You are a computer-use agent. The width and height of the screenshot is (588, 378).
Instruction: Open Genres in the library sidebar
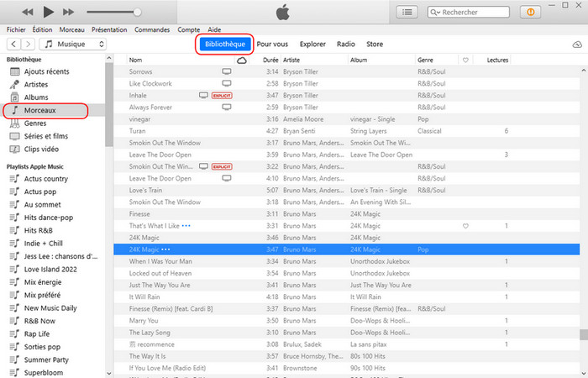[x=35, y=123]
